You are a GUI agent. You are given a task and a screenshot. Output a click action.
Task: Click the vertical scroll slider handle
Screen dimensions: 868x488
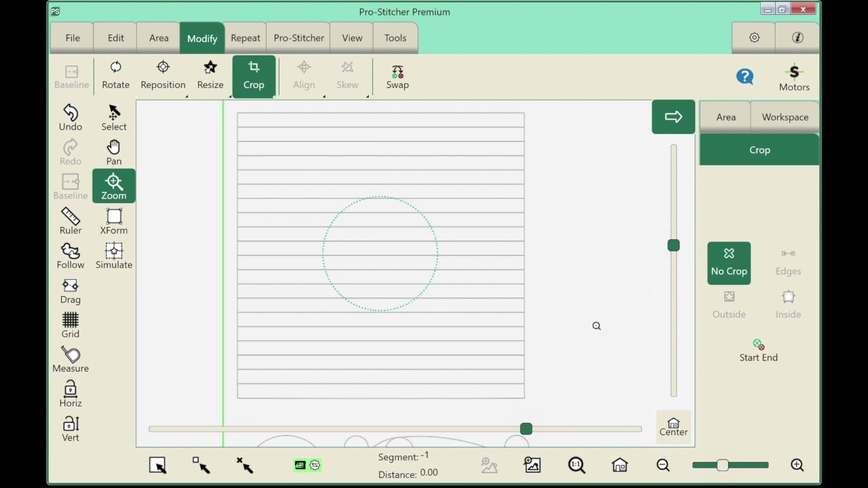click(x=673, y=245)
